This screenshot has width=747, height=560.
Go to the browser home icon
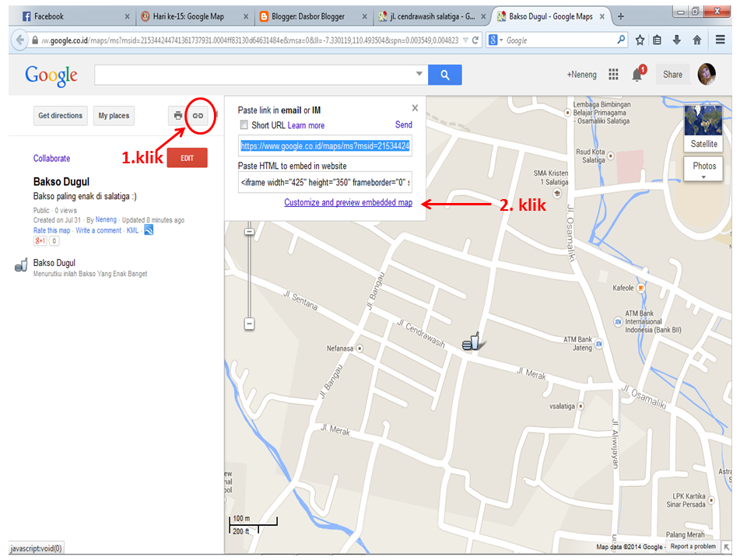[x=697, y=40]
